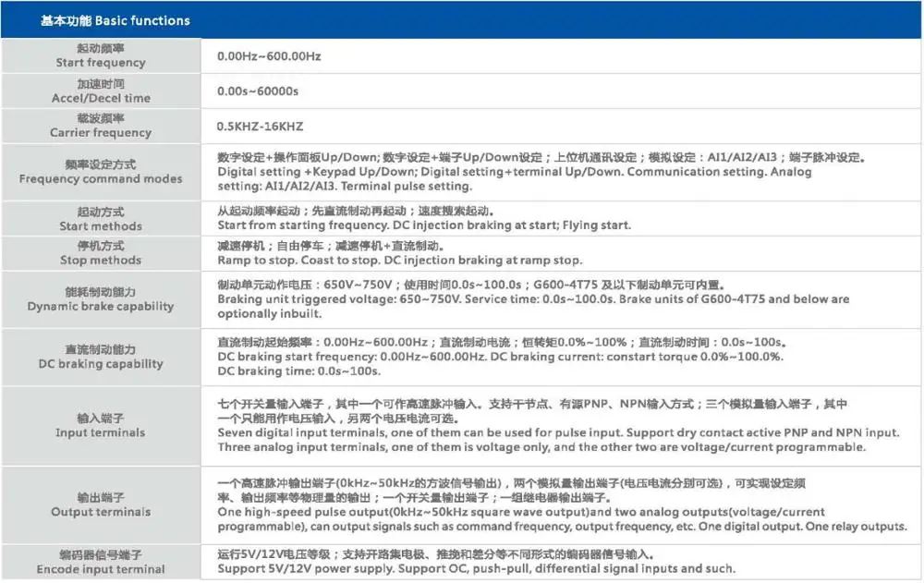Click the Encode input terminal label

point(101,562)
